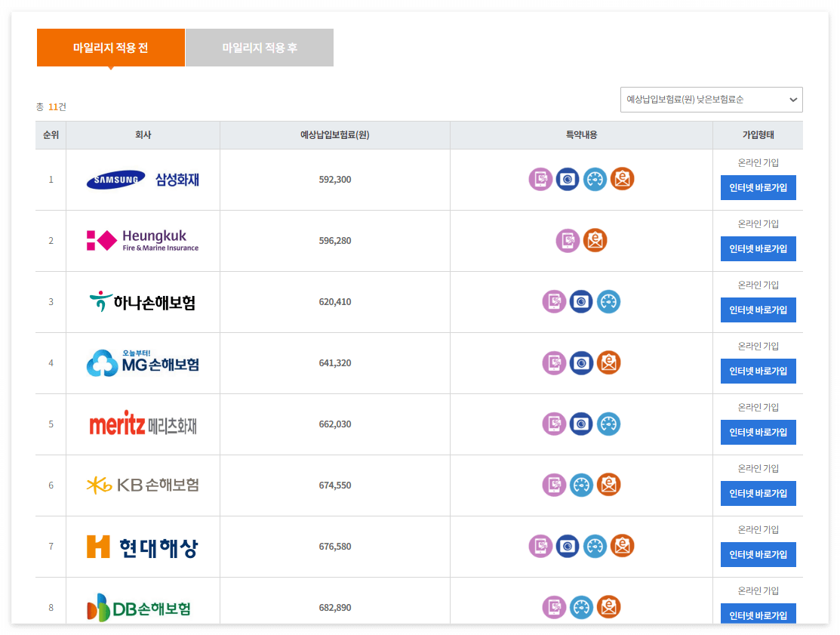Click premium value 641,320

pyautogui.click(x=335, y=362)
